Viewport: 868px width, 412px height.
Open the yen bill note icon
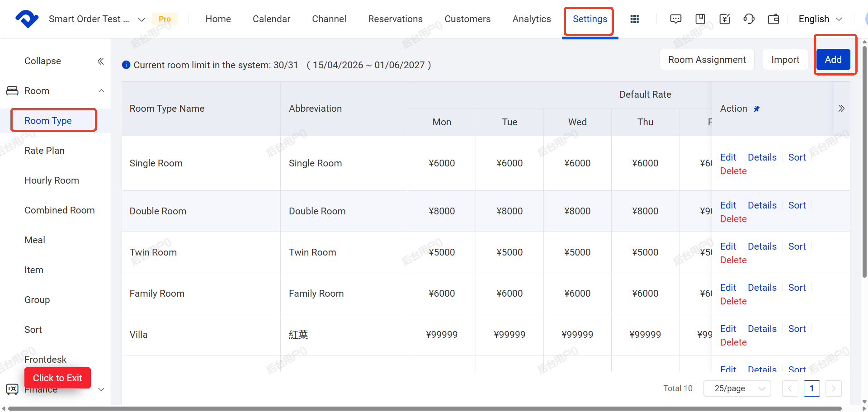click(x=725, y=19)
